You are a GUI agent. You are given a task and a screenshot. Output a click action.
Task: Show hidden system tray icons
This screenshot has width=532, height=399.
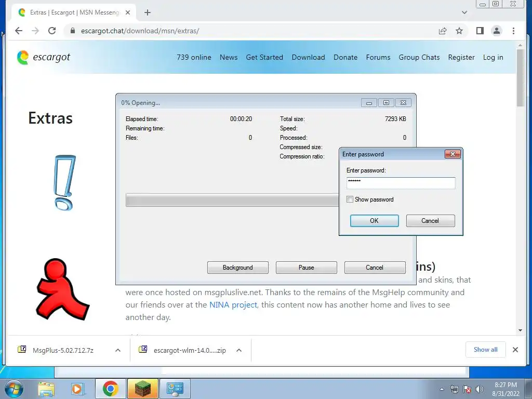tap(442, 389)
